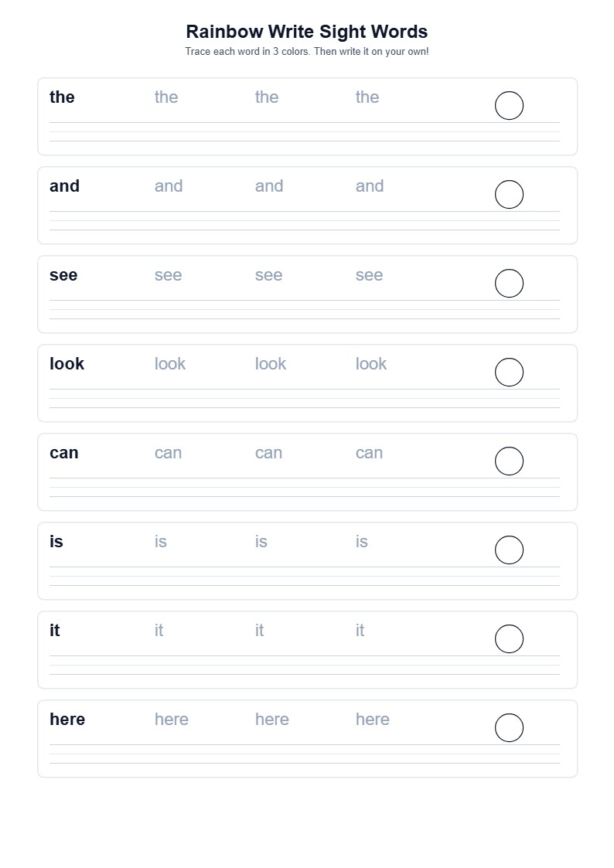Click the bold word 'can'

[x=63, y=453]
